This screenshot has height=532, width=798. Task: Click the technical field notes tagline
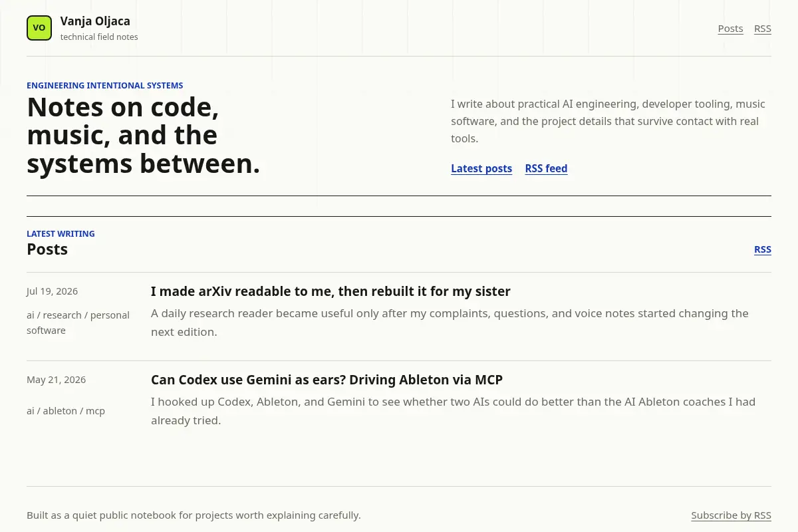point(99,37)
